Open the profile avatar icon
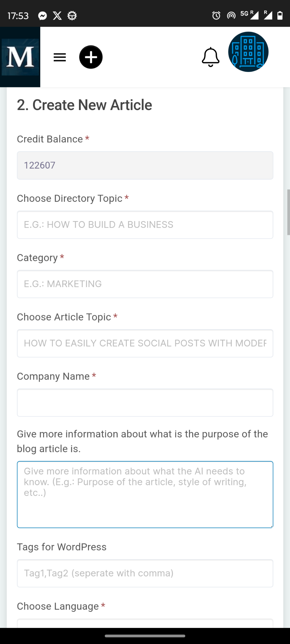 (x=248, y=52)
